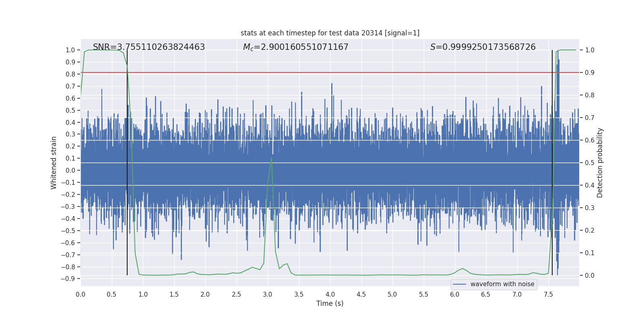Click the −0.9 tick on the left axis

pyautogui.click(x=68, y=279)
